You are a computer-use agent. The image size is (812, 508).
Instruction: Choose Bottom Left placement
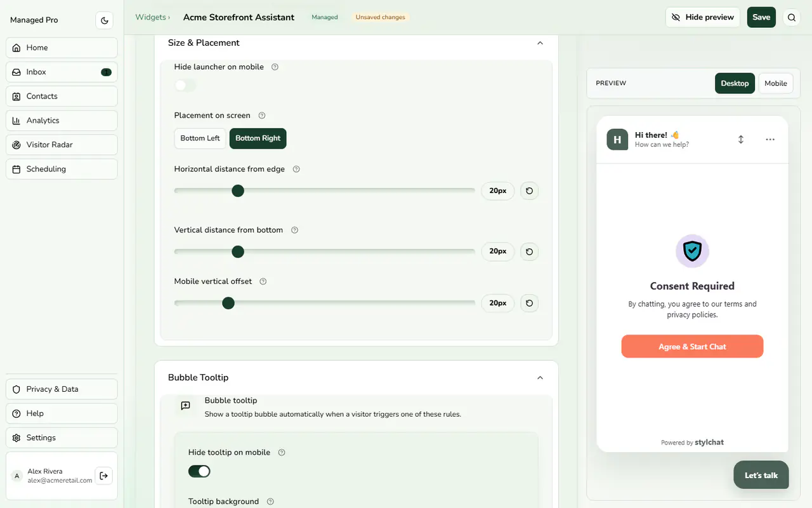tap(200, 138)
